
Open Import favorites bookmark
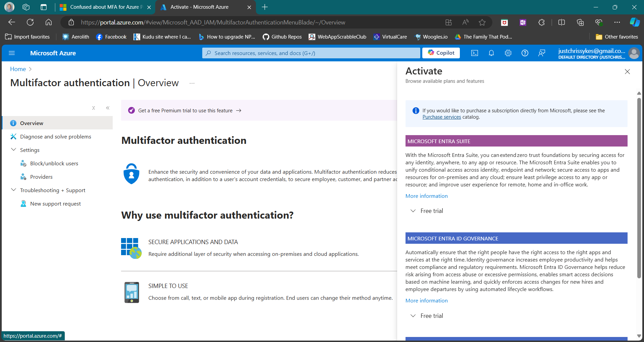pos(28,37)
